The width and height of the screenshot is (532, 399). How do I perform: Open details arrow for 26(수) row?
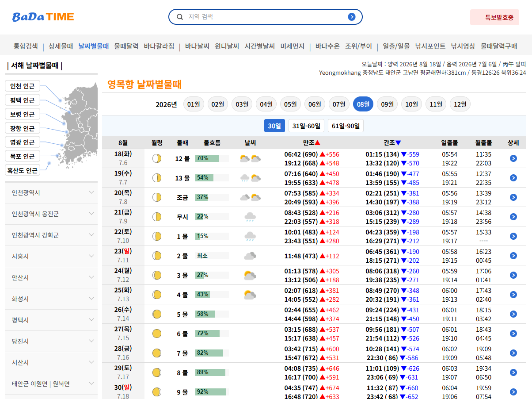tap(513, 314)
